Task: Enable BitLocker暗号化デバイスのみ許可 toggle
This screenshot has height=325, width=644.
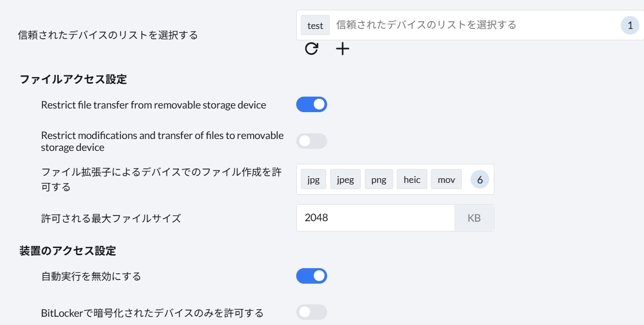Action: (x=312, y=312)
